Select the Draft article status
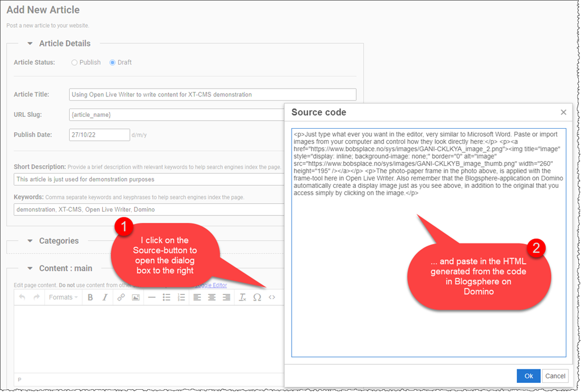581x392 pixels. click(112, 62)
